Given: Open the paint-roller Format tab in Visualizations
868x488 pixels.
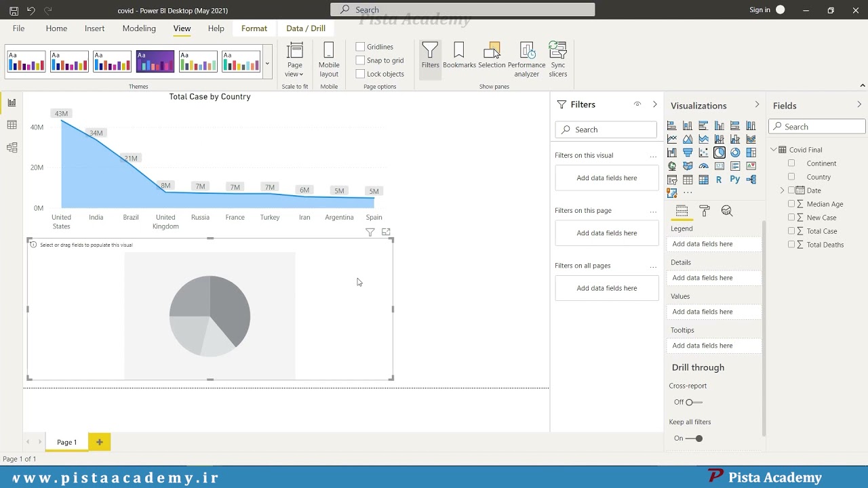Looking at the screenshot, I should point(705,211).
